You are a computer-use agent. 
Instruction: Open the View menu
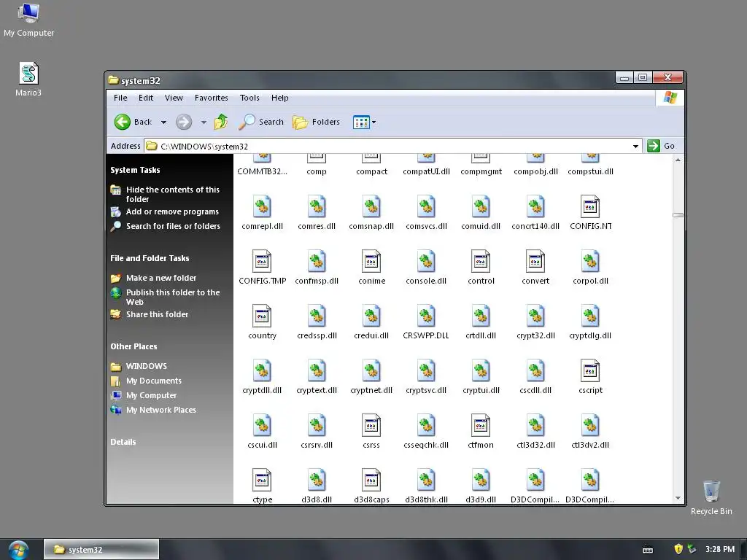point(174,98)
